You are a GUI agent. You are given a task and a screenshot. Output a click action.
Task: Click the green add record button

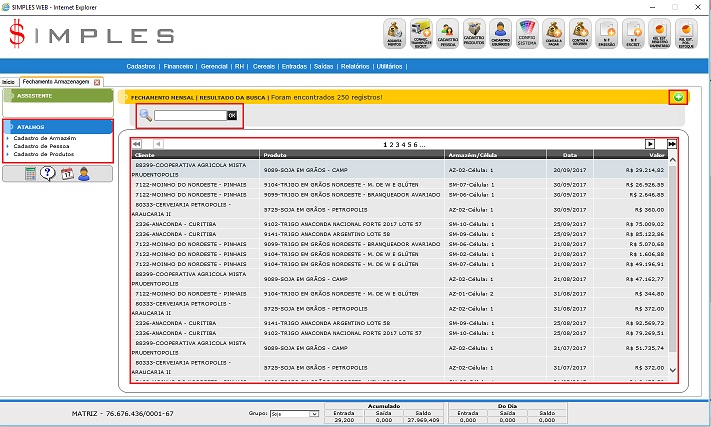pos(678,97)
